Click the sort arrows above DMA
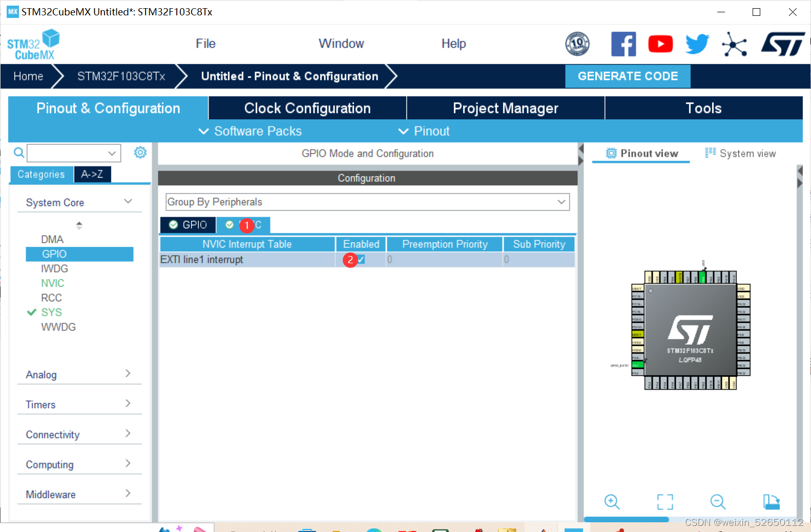811x532 pixels. coord(79,225)
